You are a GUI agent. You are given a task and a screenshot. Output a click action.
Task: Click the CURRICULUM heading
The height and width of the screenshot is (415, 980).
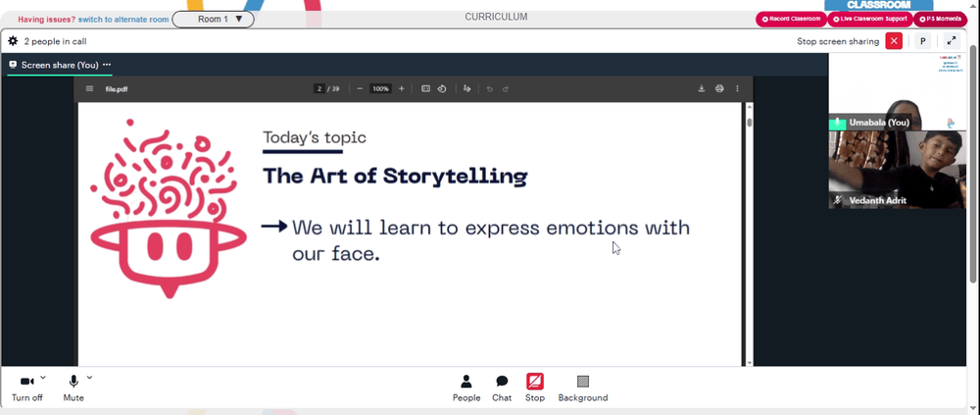pos(496,17)
